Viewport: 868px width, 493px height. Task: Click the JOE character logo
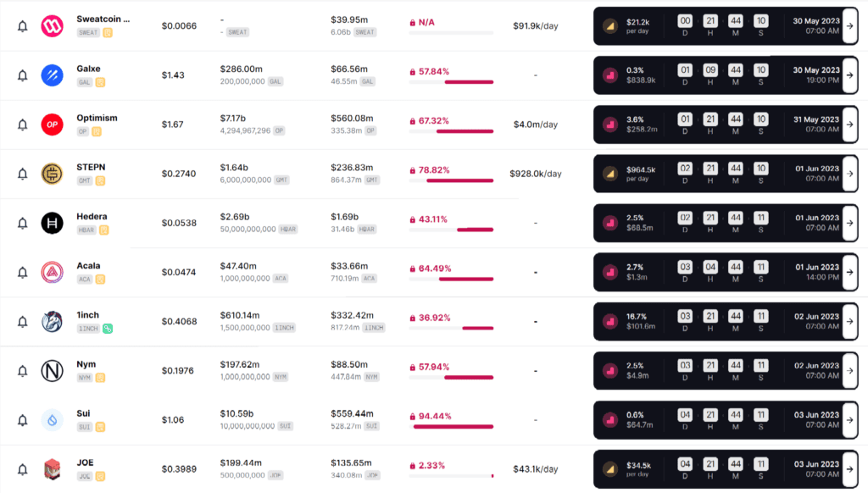[x=52, y=469]
